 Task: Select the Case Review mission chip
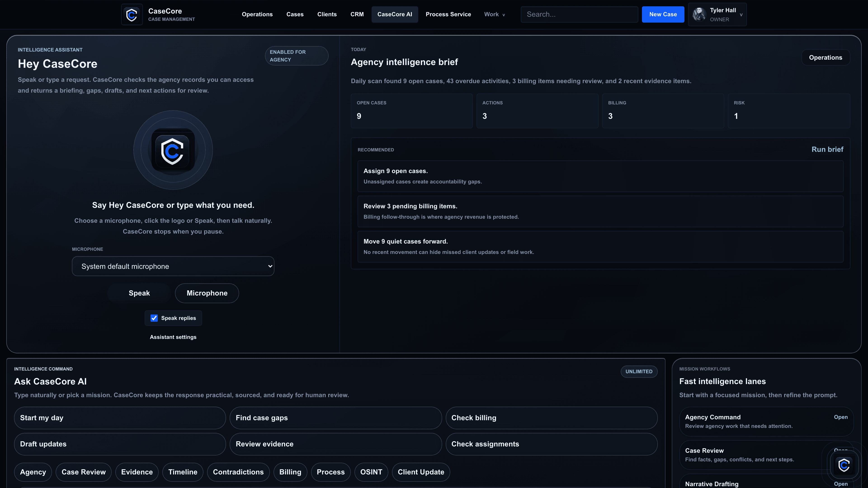pyautogui.click(x=83, y=472)
